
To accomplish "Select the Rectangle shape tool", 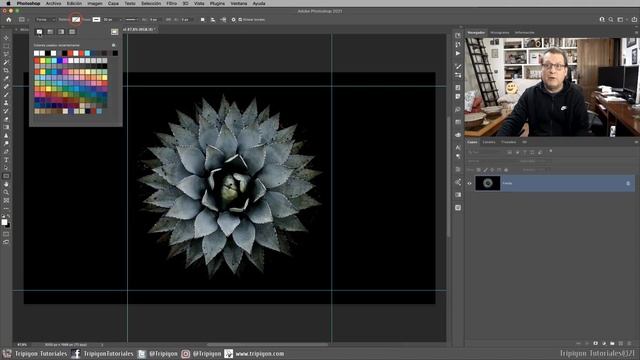I will click(x=6, y=176).
